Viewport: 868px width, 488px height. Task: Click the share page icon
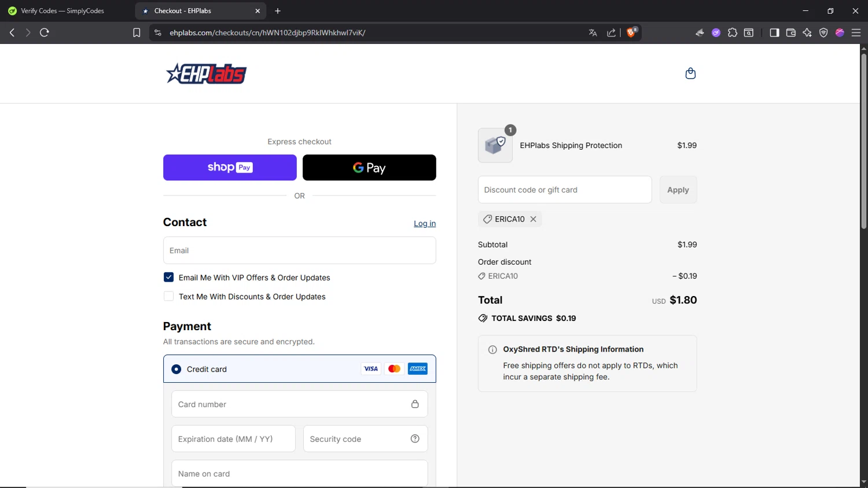611,33
